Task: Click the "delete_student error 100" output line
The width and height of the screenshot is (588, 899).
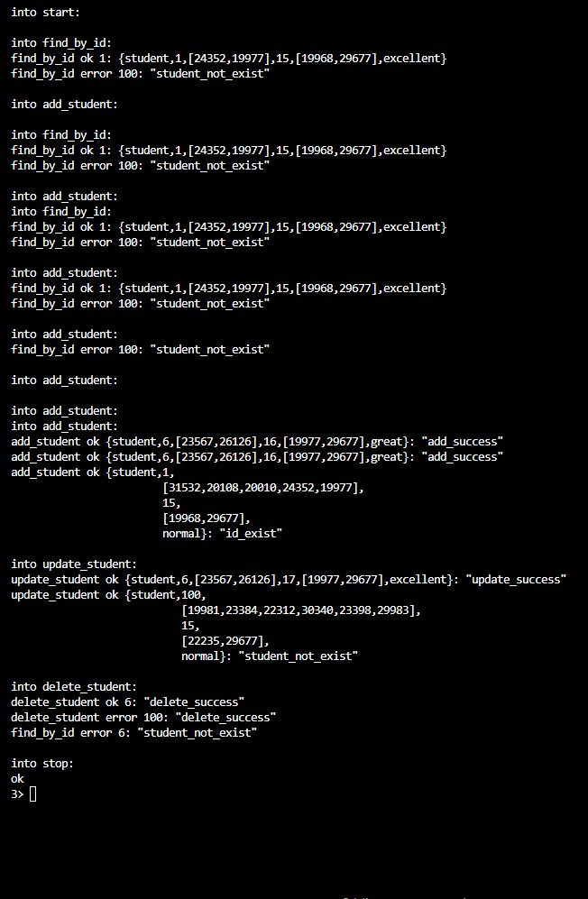Action: pos(143,717)
